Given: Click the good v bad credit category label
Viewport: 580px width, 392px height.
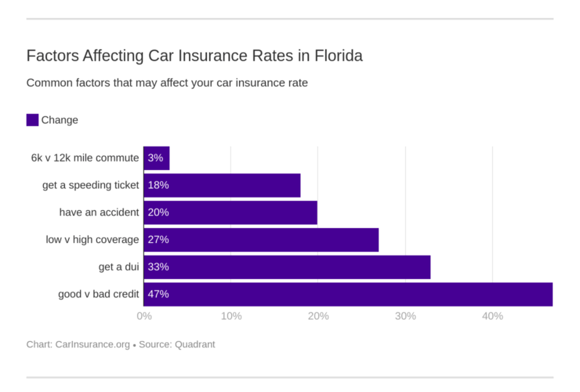Looking at the screenshot, I should [99, 295].
